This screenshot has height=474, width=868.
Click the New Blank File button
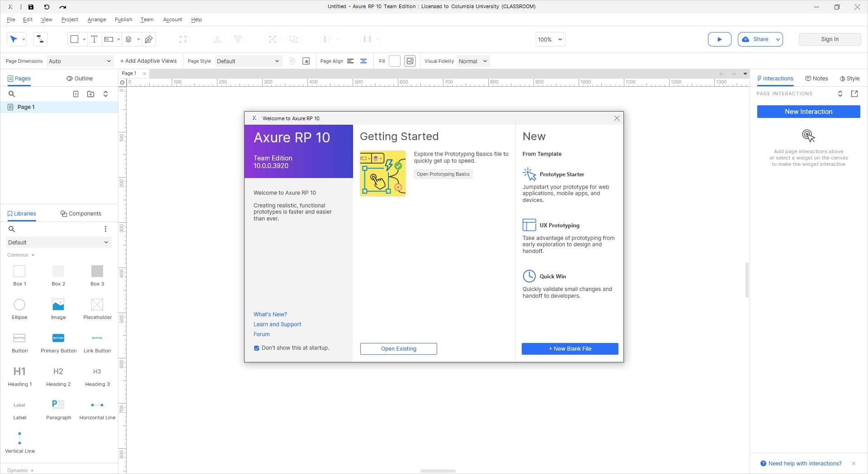570,349
